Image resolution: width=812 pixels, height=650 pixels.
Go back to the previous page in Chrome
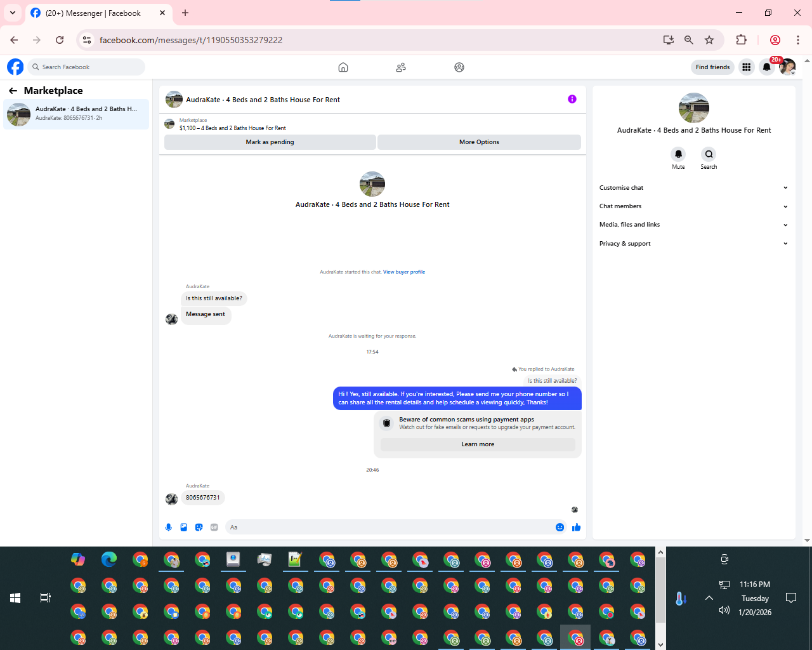tap(14, 40)
